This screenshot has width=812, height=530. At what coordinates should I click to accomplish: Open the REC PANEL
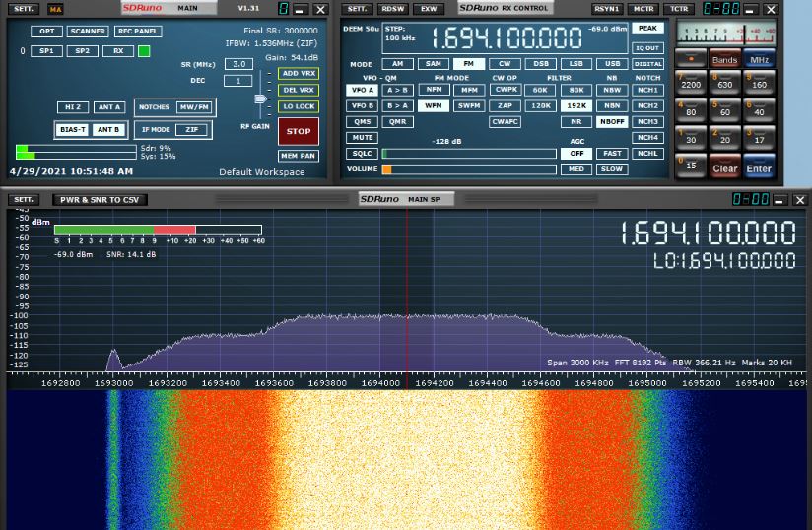[138, 32]
